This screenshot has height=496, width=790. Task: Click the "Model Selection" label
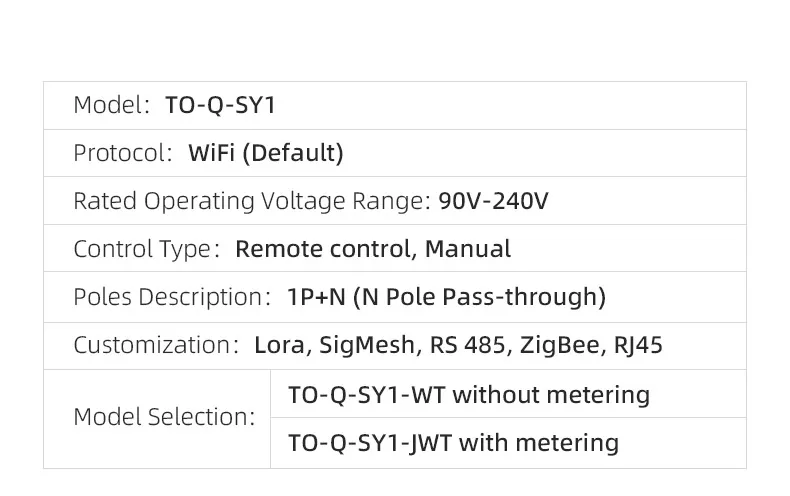[164, 417]
